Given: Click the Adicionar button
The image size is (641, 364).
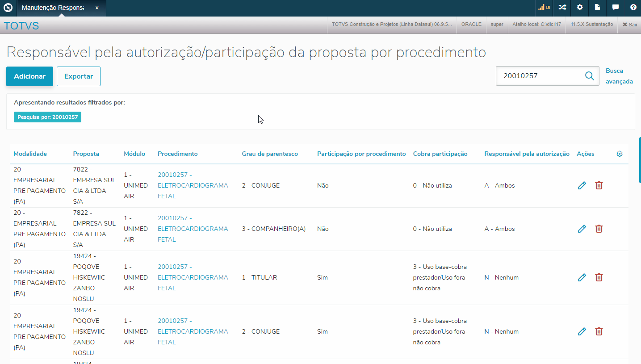Looking at the screenshot, I should (x=29, y=76).
